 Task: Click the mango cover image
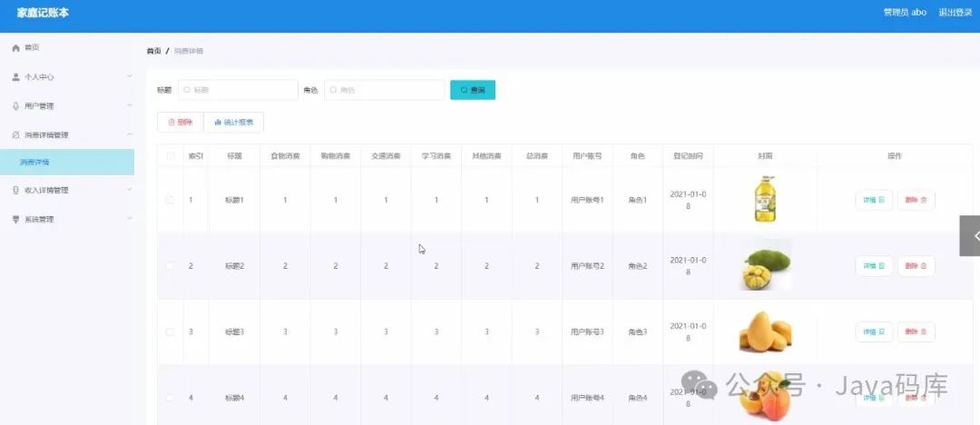(x=766, y=331)
